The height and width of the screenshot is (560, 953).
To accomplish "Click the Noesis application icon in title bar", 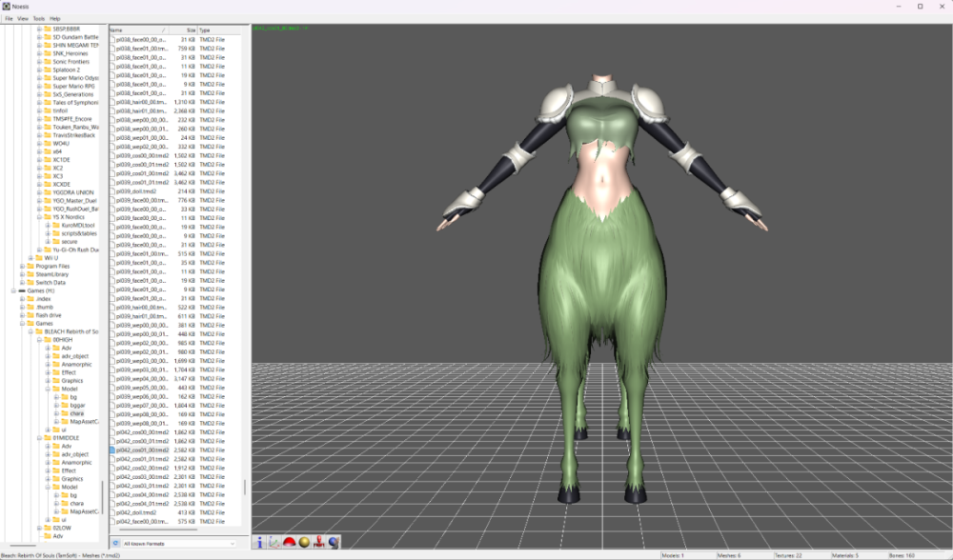I will (7, 6).
